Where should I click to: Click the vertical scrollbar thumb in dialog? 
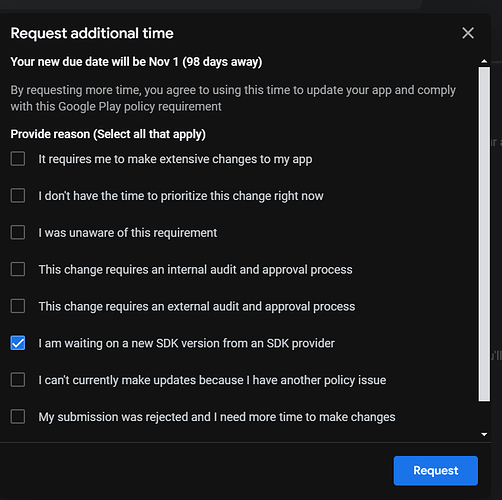(484, 234)
